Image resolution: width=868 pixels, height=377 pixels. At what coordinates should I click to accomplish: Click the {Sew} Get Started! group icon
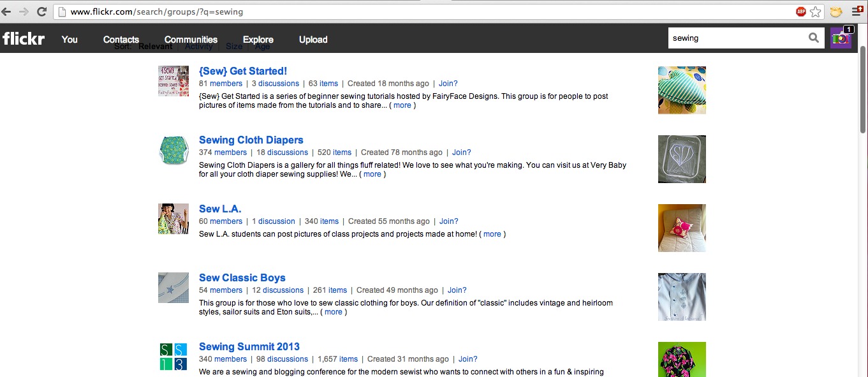pyautogui.click(x=173, y=81)
